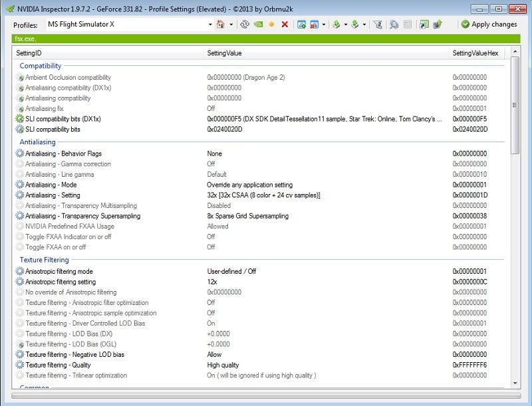Expand the import profile dropdown arrow
Viewport: 532px width, 406px height.
click(x=364, y=25)
